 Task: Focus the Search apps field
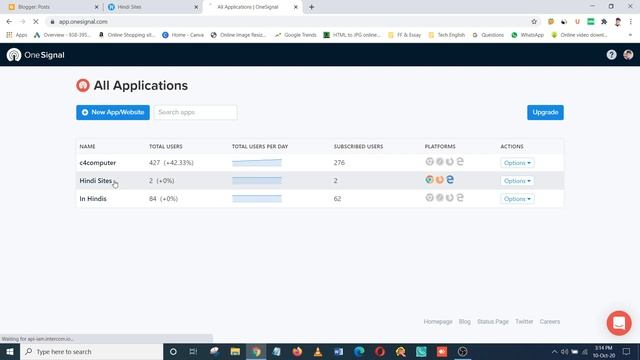[196, 112]
